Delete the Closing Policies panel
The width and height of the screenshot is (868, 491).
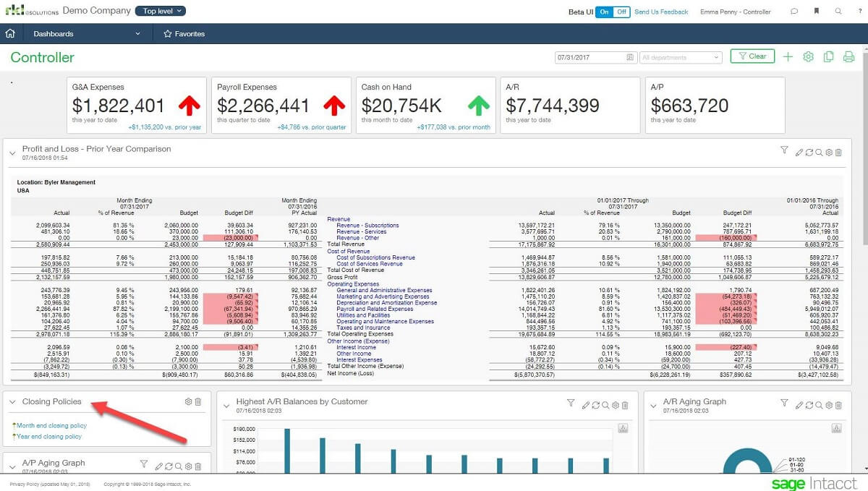pos(198,401)
